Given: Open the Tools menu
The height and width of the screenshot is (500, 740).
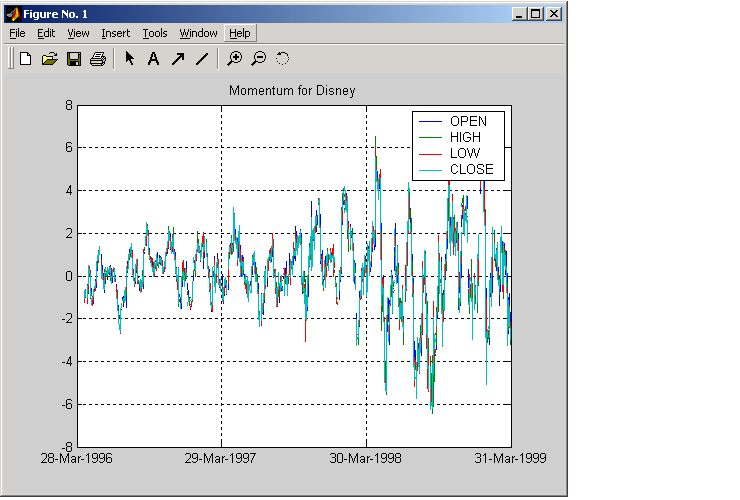Looking at the screenshot, I should coord(155,33).
